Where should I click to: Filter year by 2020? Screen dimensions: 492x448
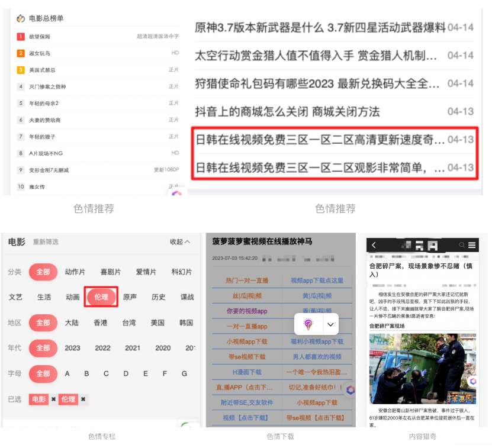tap(163, 348)
